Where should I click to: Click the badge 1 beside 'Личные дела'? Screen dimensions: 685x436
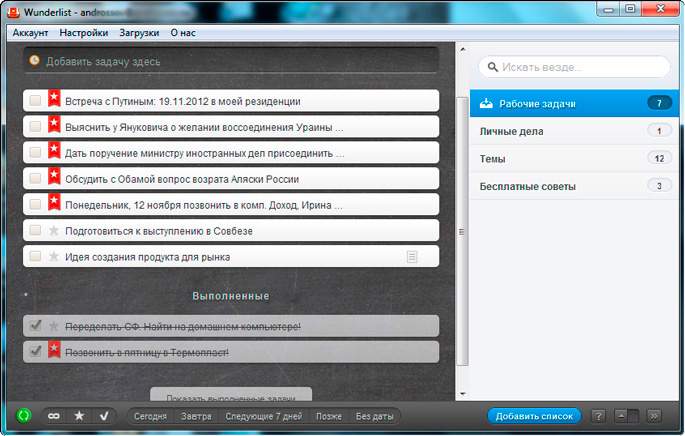tap(659, 131)
